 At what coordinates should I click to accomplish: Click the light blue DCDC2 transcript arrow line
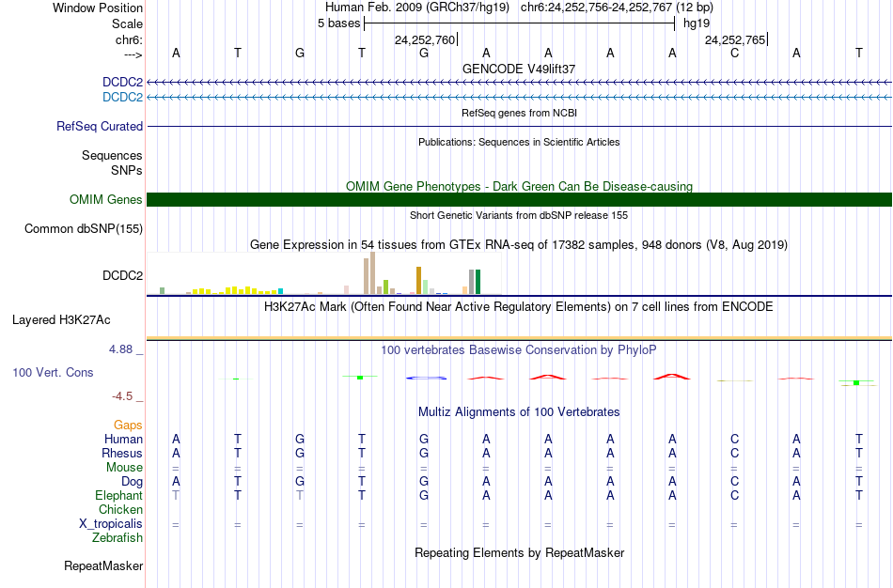click(x=520, y=98)
